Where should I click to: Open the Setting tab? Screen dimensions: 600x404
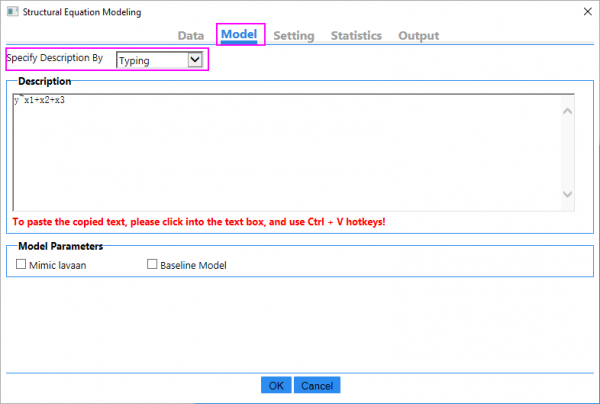coord(294,36)
